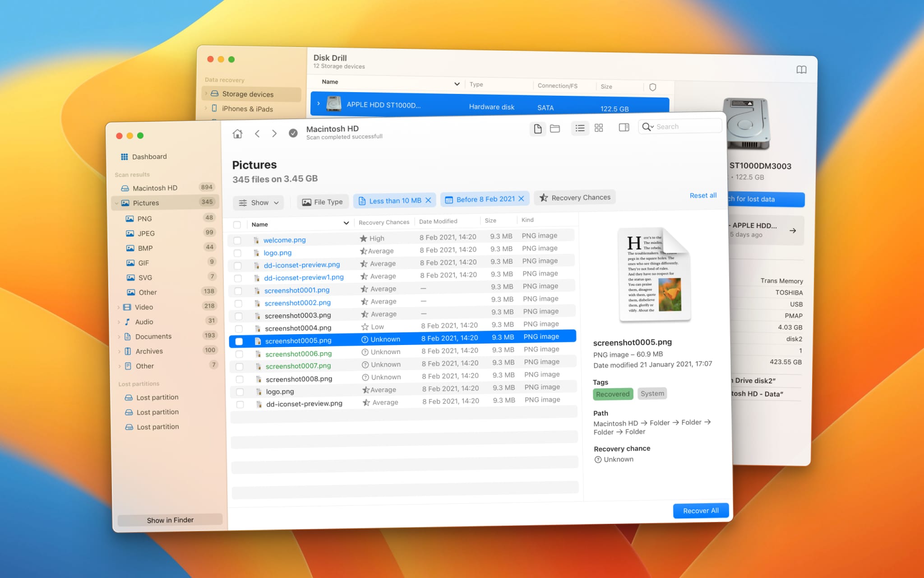Switch to file view document icon
The image size is (924, 578).
coord(537,129)
